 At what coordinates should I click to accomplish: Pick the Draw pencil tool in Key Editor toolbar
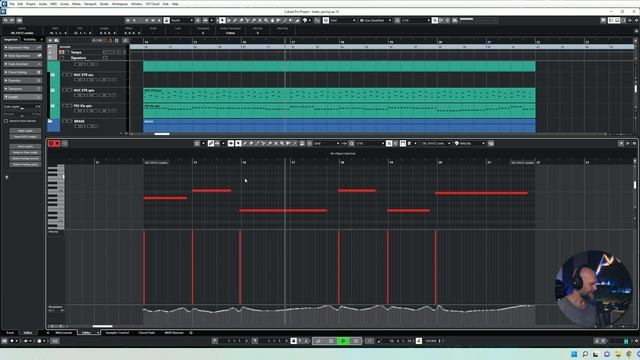244,143
